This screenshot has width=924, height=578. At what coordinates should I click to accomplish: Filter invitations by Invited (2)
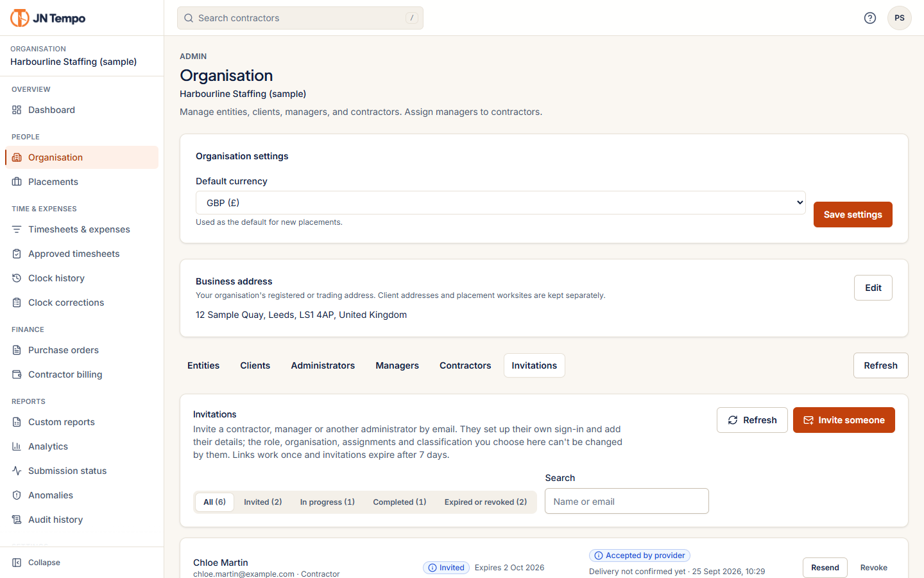pos(262,502)
